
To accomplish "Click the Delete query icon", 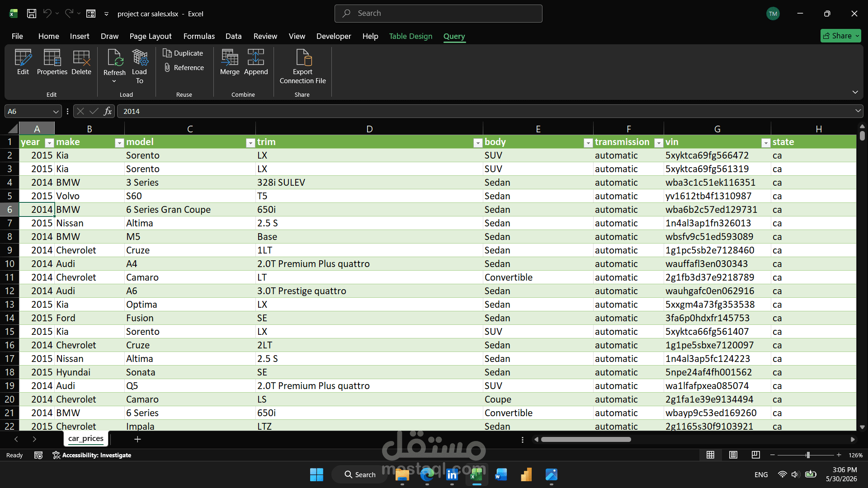I will click(x=81, y=62).
